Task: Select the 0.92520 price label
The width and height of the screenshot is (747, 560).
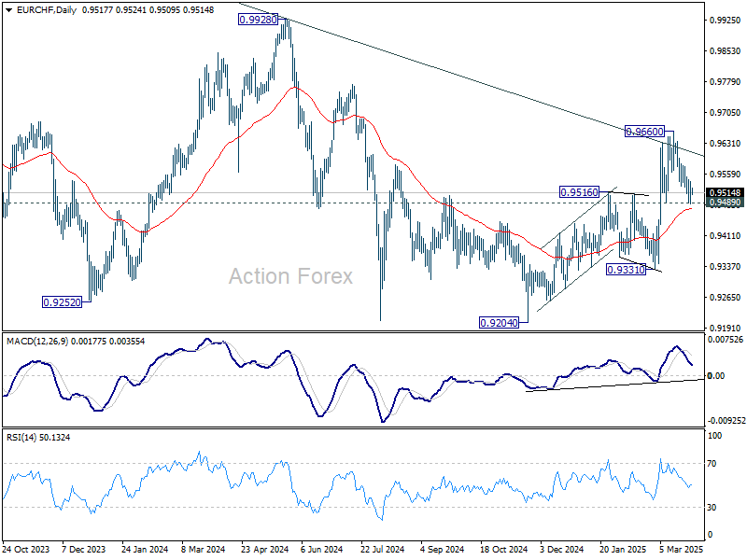Action: pyautogui.click(x=62, y=302)
